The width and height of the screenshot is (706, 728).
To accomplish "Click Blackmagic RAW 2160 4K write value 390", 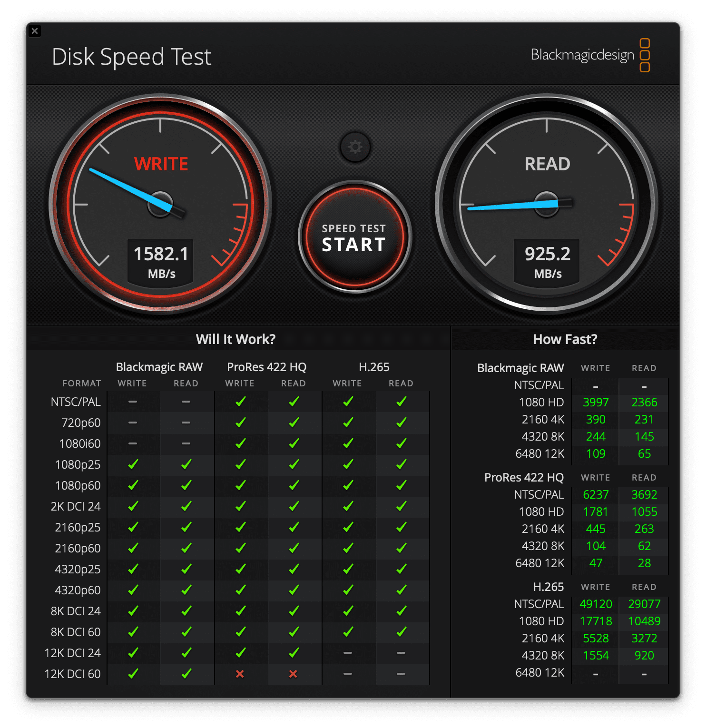I will 596,420.
